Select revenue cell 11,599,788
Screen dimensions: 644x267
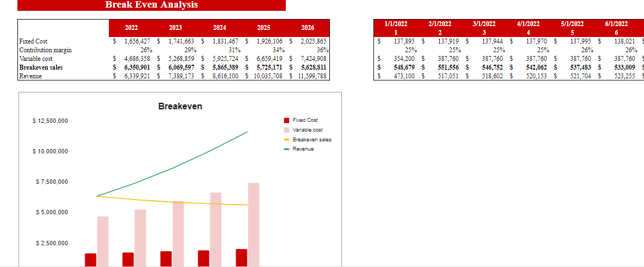[x=308, y=76]
